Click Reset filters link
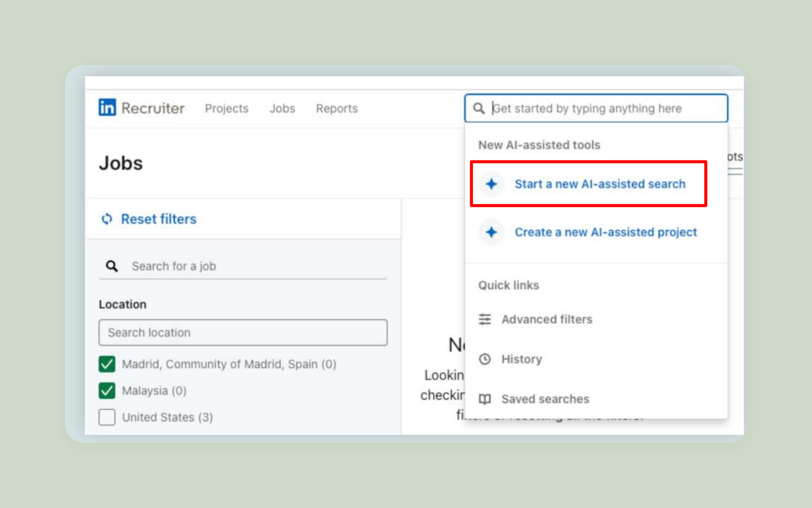Image resolution: width=812 pixels, height=508 pixels. tap(159, 219)
